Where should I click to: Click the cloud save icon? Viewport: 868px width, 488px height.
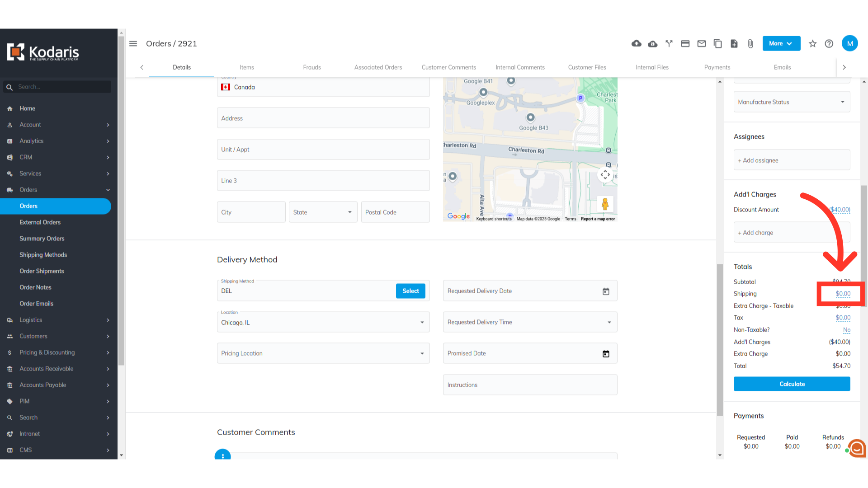point(652,43)
